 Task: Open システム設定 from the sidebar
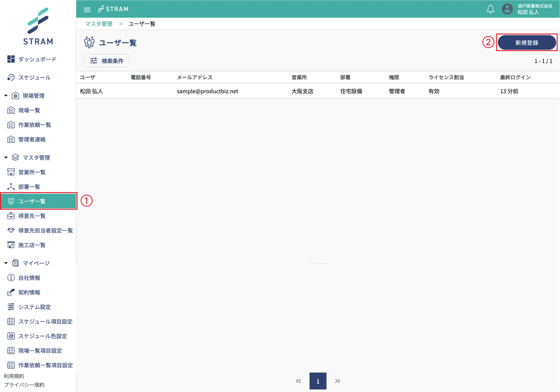pyautogui.click(x=34, y=307)
